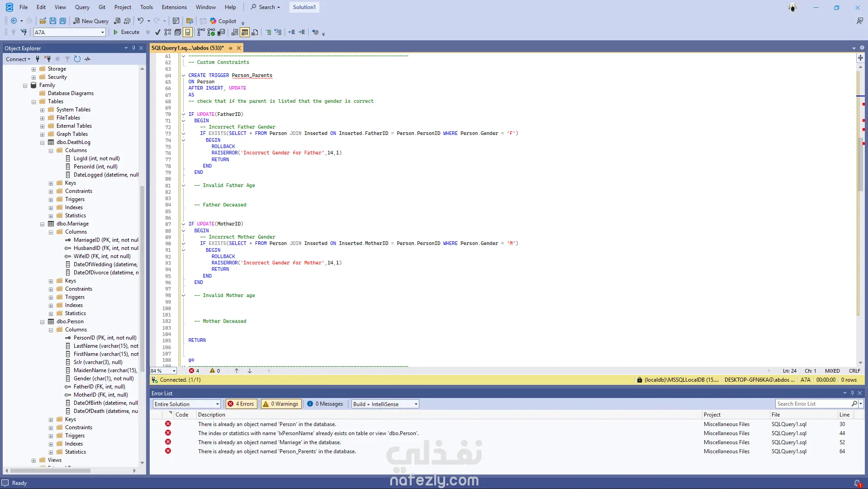
Task: Open the Entire Solution scope dropdown
Action: pos(218,404)
